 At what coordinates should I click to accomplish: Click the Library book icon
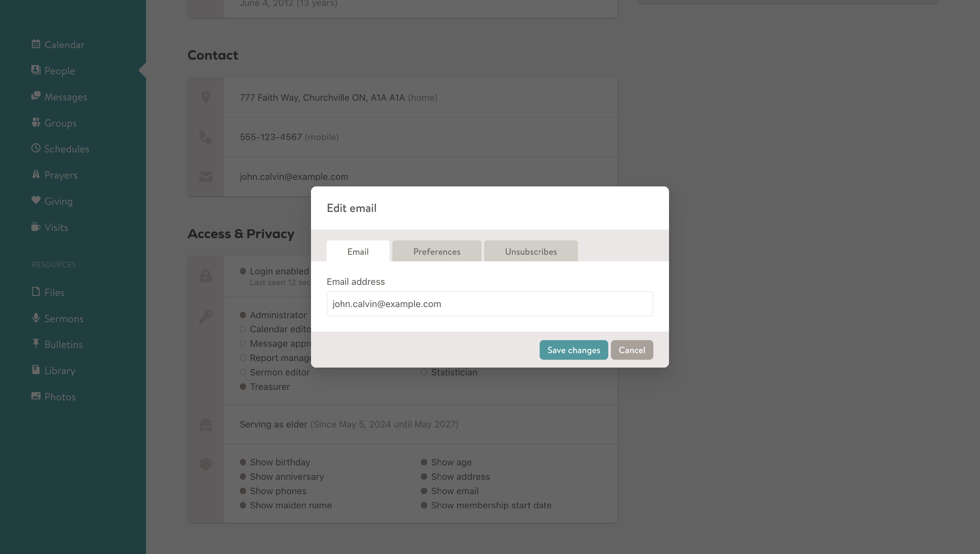coord(36,370)
